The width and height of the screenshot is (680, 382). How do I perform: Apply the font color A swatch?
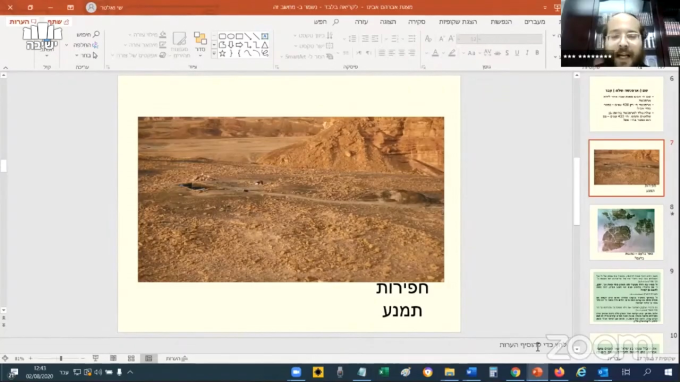(435, 53)
